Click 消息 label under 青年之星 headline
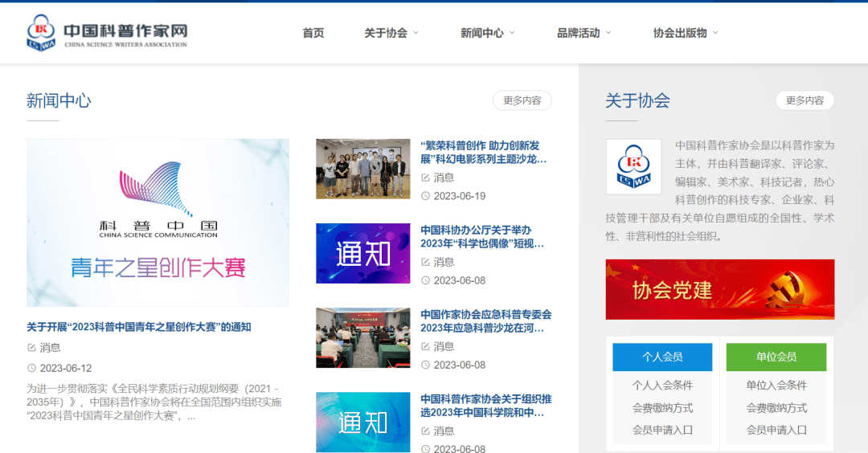 tap(51, 347)
